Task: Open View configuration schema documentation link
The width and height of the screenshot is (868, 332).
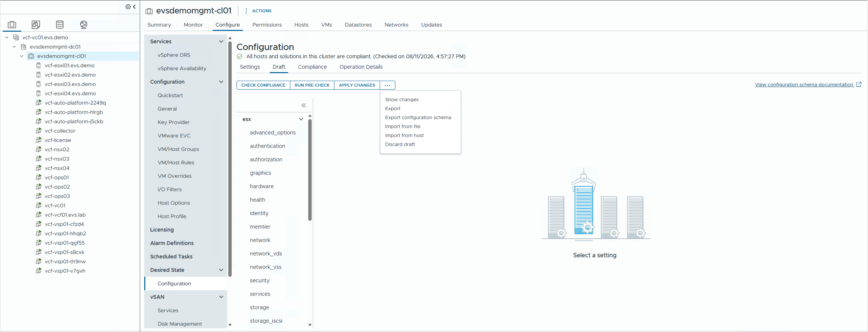Action: coord(804,85)
